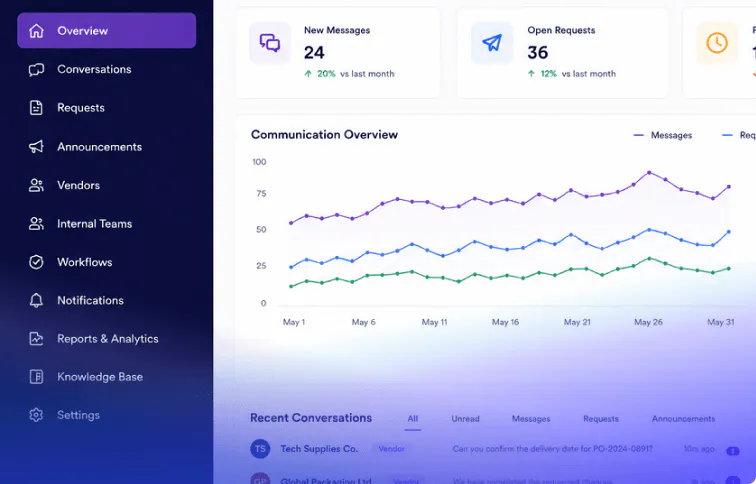
Task: Click the Requests document icon
Action: point(36,108)
